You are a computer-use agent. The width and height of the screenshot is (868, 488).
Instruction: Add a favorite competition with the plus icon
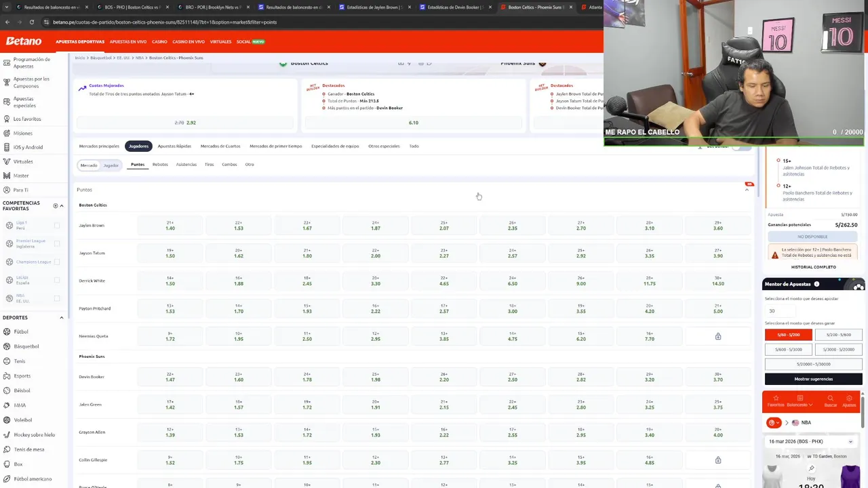pos(56,205)
